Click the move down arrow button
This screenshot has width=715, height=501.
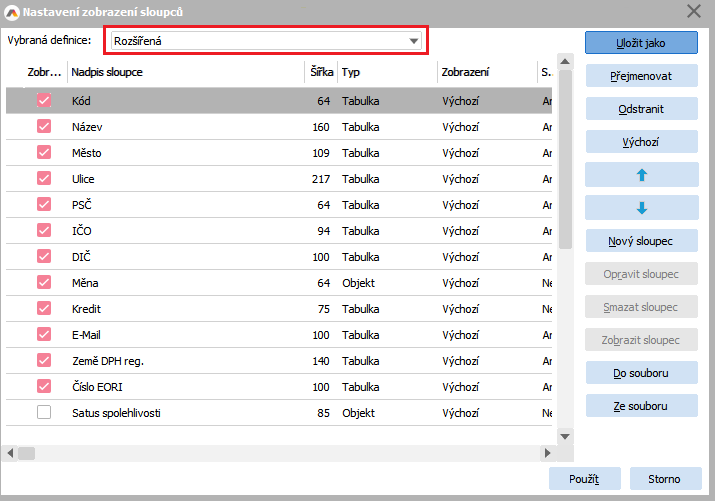click(x=641, y=208)
